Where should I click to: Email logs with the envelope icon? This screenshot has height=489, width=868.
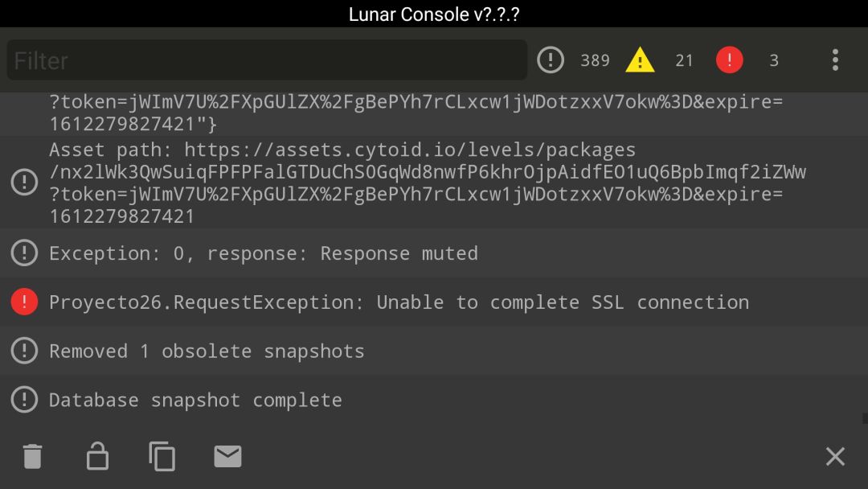[x=227, y=456]
